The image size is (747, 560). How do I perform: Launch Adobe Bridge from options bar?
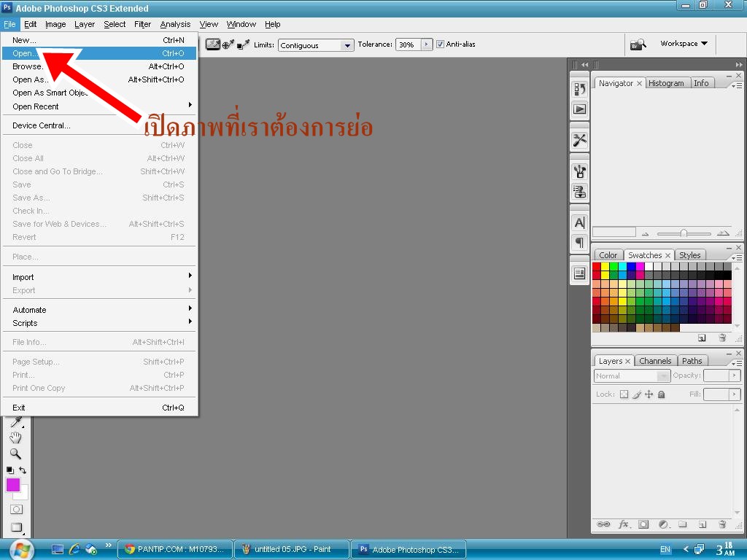[638, 44]
